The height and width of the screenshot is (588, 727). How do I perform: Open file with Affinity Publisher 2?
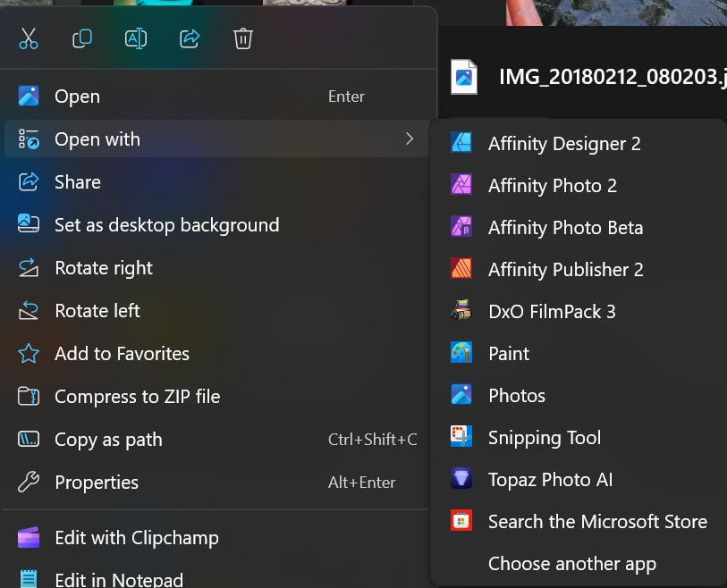pyautogui.click(x=564, y=270)
